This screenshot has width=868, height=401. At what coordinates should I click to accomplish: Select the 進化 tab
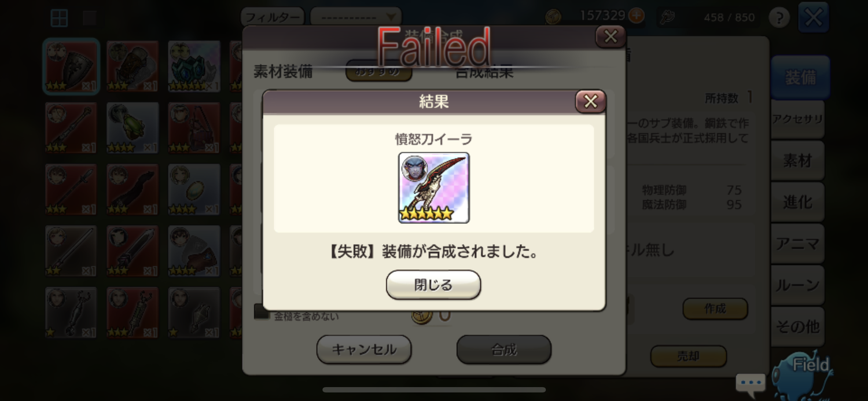pyautogui.click(x=797, y=202)
